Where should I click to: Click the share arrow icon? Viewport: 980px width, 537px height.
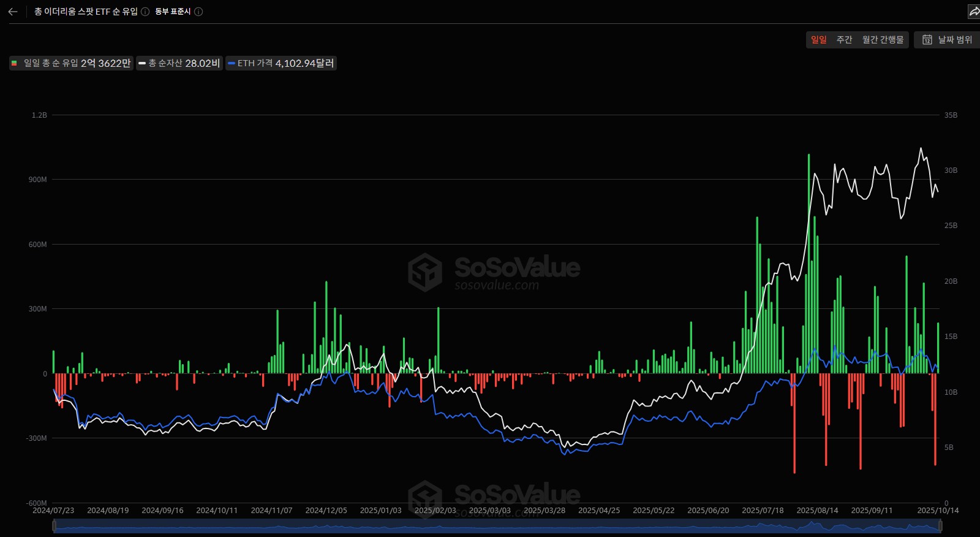974,12
